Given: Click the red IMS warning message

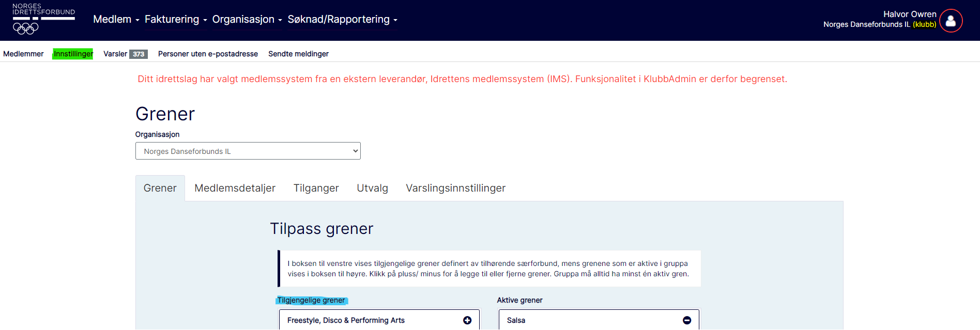Looking at the screenshot, I should pyautogui.click(x=462, y=79).
